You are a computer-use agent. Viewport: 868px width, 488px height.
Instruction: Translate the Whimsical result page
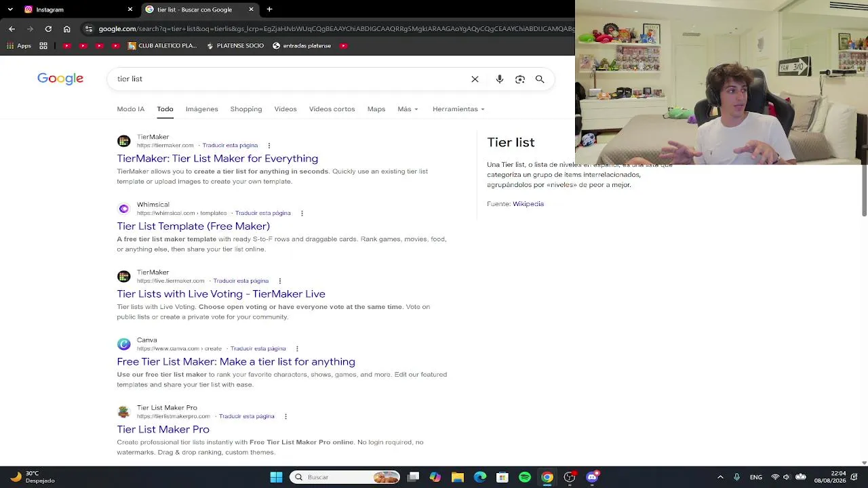263,213
